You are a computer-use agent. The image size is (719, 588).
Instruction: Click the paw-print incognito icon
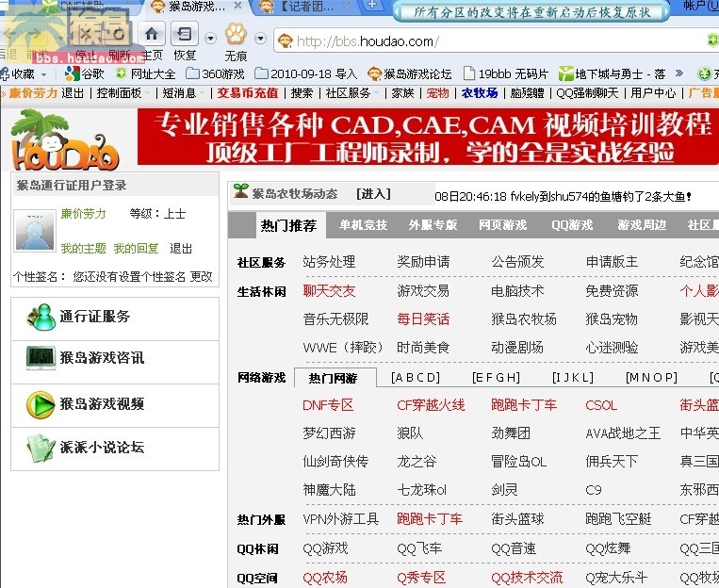pos(236,34)
